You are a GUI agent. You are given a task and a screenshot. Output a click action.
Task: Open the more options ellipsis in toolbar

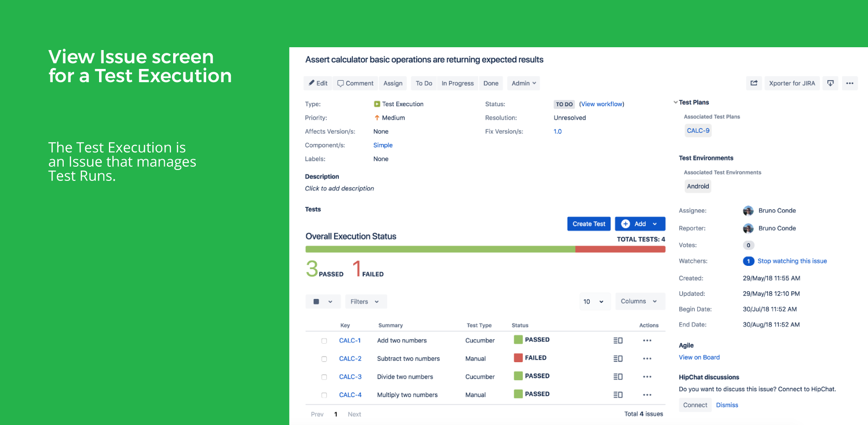pyautogui.click(x=850, y=83)
